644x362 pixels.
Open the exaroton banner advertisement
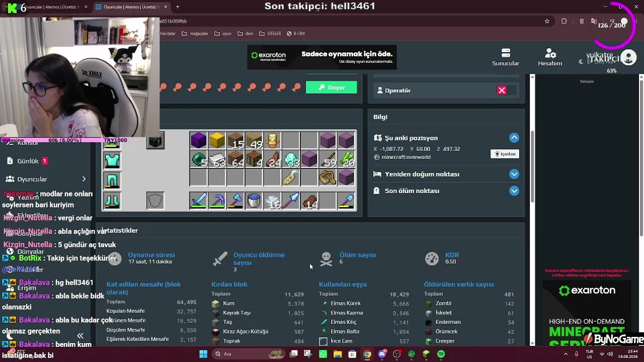[x=322, y=57]
